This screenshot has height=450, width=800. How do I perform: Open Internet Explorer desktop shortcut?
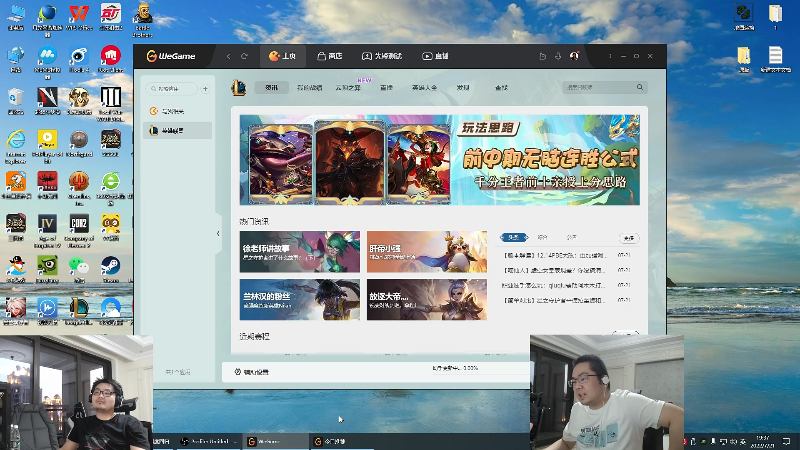(x=16, y=147)
